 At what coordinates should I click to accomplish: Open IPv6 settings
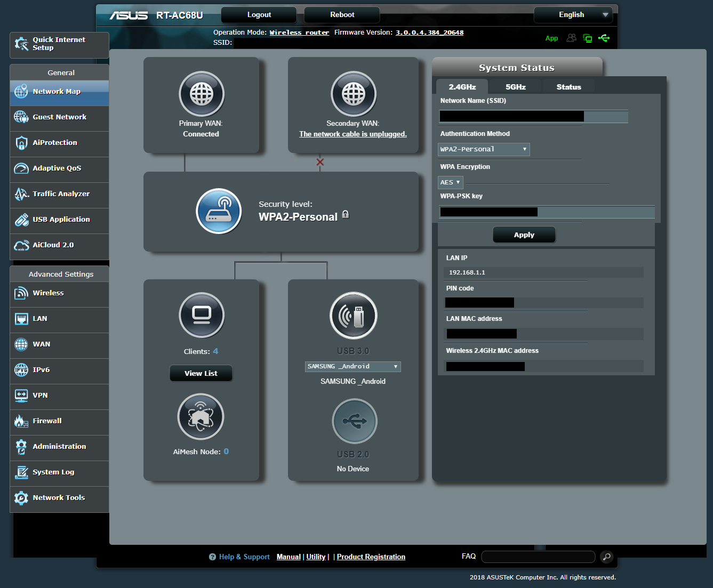pos(59,370)
